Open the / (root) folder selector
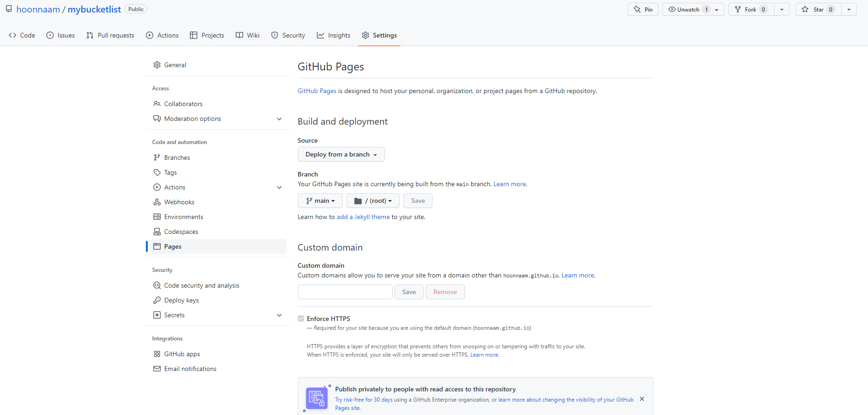 373,201
